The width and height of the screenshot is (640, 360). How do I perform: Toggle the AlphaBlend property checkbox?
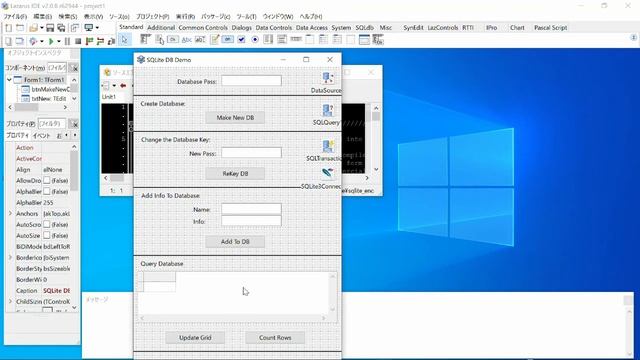pos(47,191)
